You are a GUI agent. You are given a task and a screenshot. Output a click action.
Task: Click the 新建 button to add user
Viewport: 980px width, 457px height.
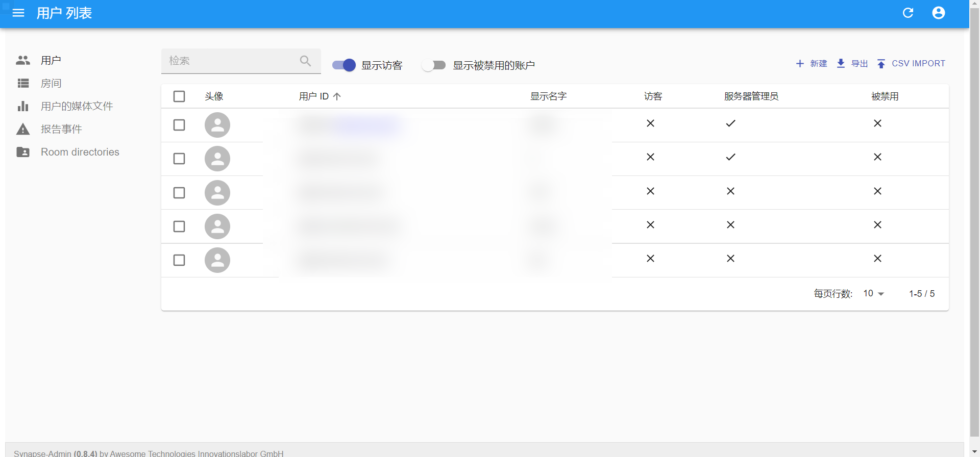tap(812, 64)
